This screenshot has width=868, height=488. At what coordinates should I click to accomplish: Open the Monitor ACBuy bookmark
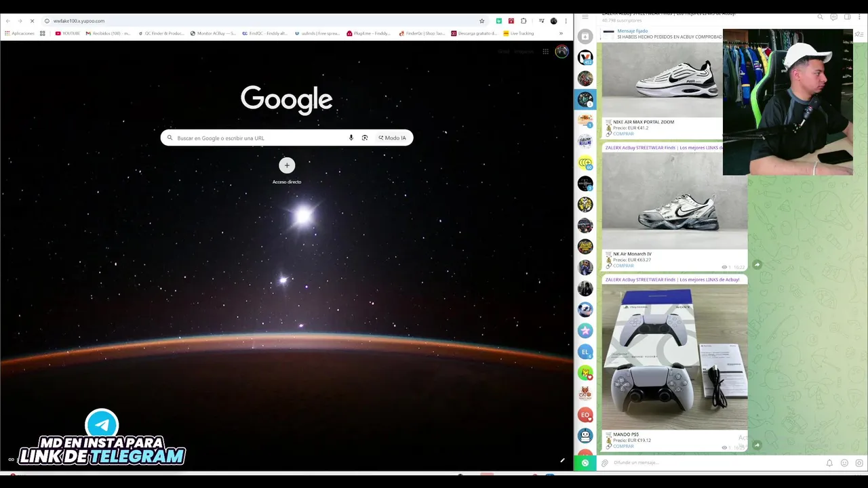point(214,33)
